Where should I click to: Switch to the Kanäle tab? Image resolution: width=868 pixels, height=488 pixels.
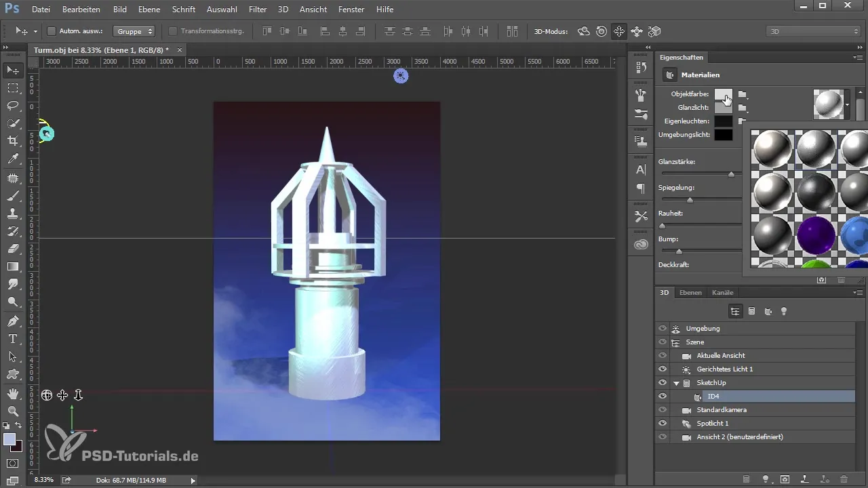(x=723, y=293)
